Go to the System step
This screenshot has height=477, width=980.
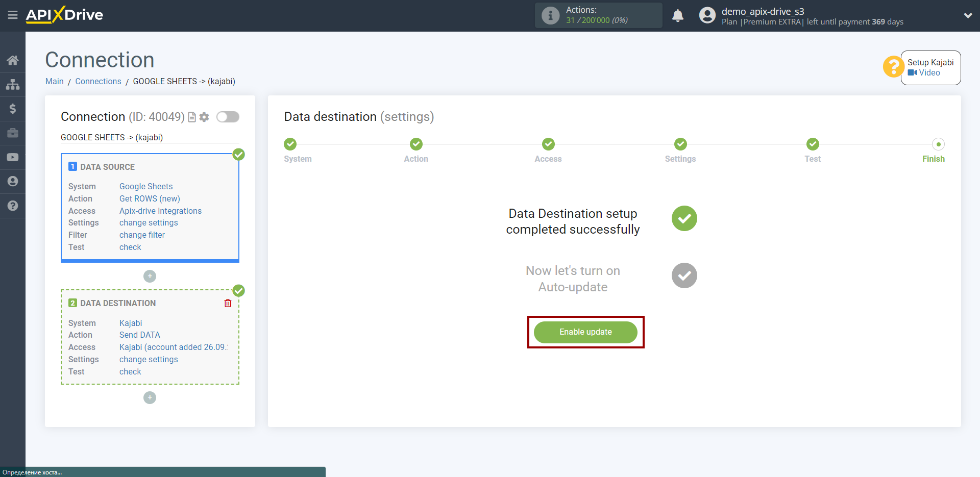pos(290,144)
